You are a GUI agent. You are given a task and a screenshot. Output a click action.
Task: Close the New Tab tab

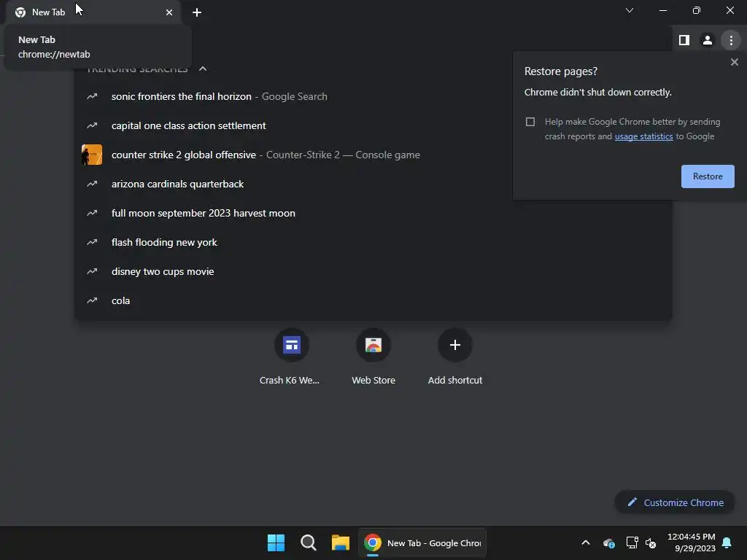click(x=169, y=12)
